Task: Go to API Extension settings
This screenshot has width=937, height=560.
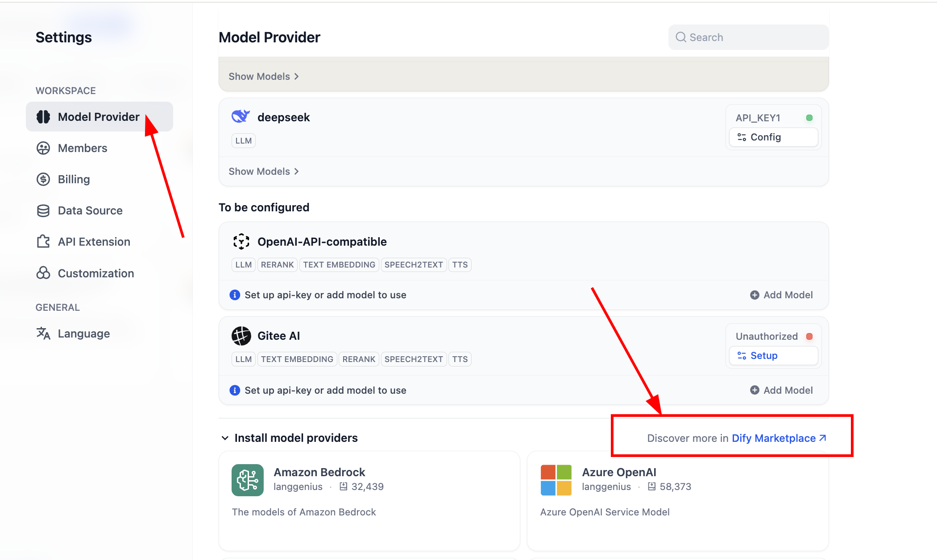Action: 94,242
